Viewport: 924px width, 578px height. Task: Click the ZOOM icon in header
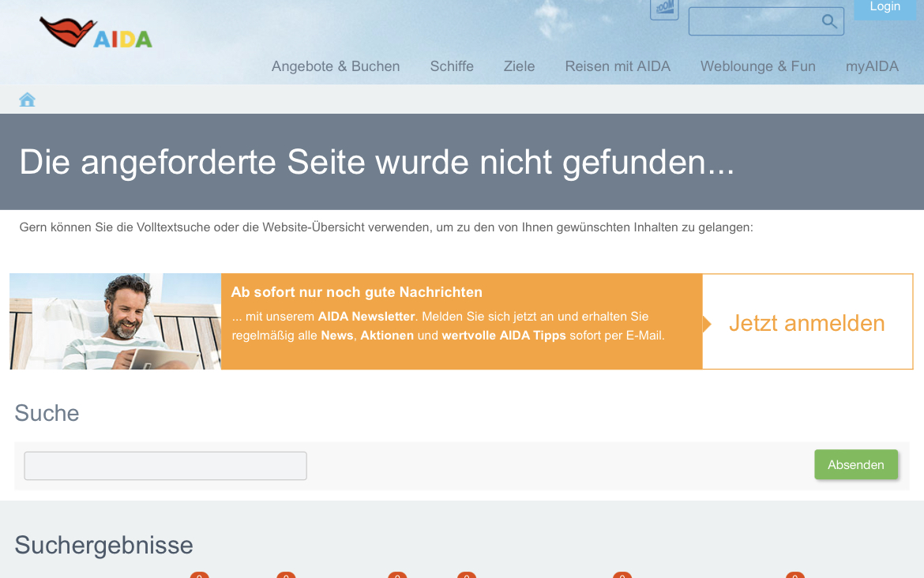point(664,8)
